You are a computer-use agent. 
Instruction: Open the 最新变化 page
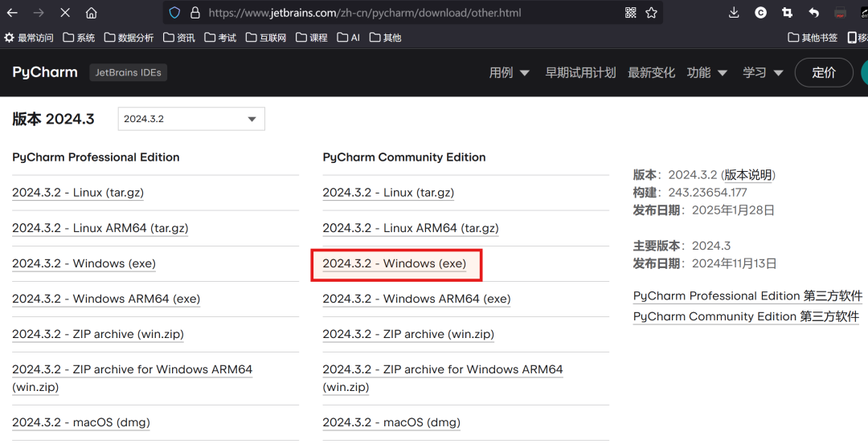coord(651,72)
